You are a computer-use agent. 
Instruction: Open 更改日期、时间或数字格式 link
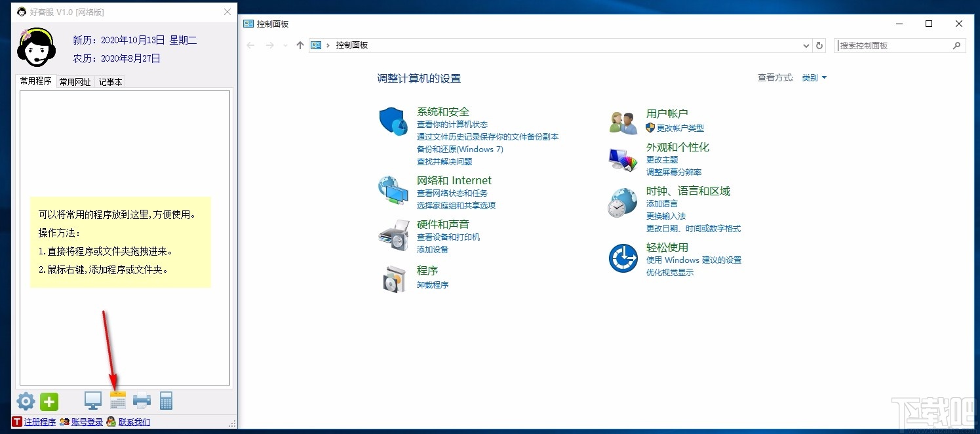694,228
